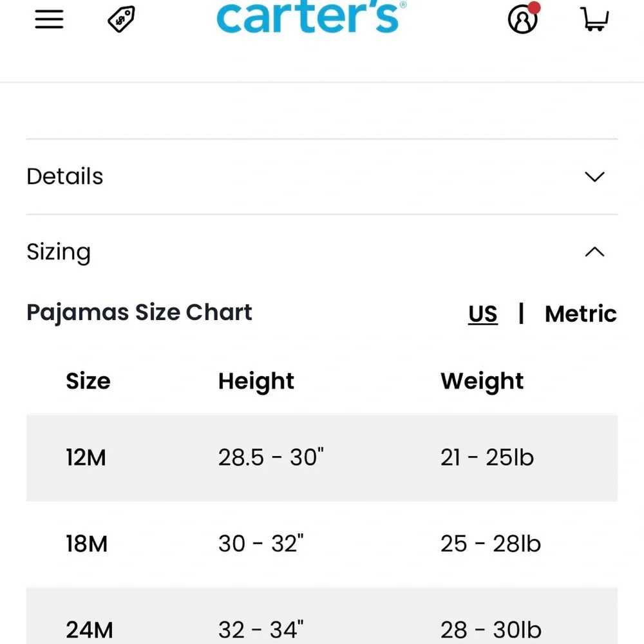This screenshot has height=644, width=644.
Task: Switch size chart to Metric units
Action: click(x=580, y=314)
